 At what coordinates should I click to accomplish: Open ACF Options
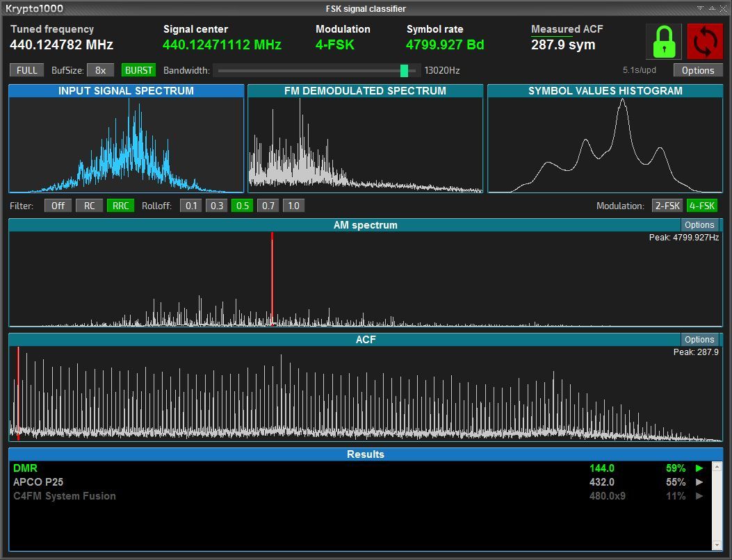tap(699, 340)
